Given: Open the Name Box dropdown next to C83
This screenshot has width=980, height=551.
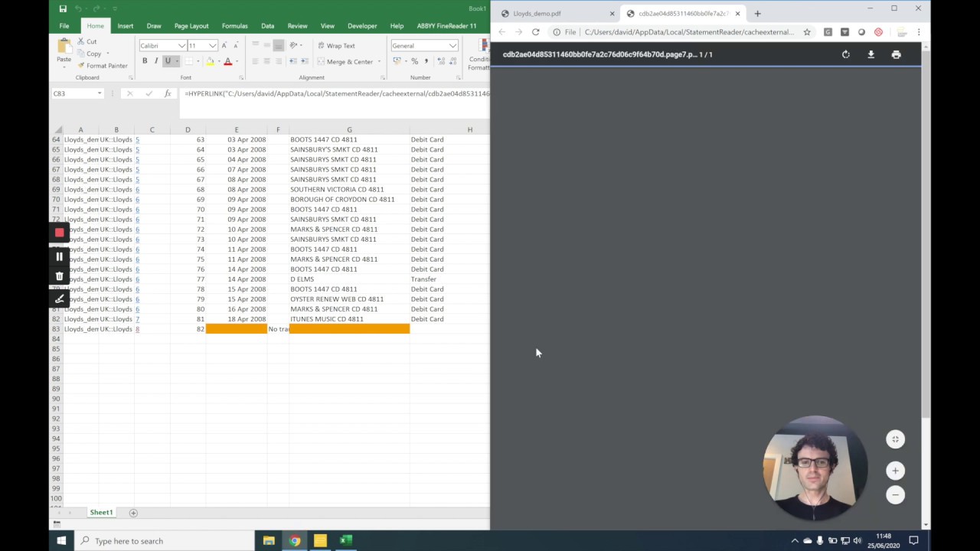Looking at the screenshot, I should (99, 93).
